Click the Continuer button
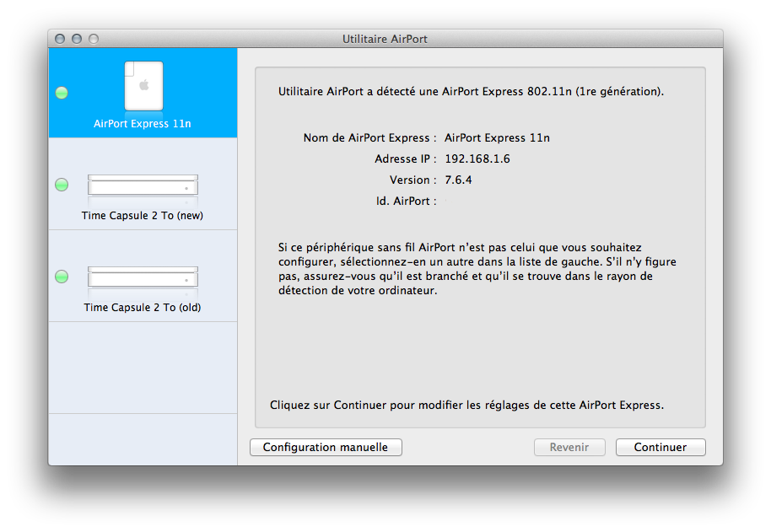Image resolution: width=771 pixels, height=532 pixels. coord(660,447)
